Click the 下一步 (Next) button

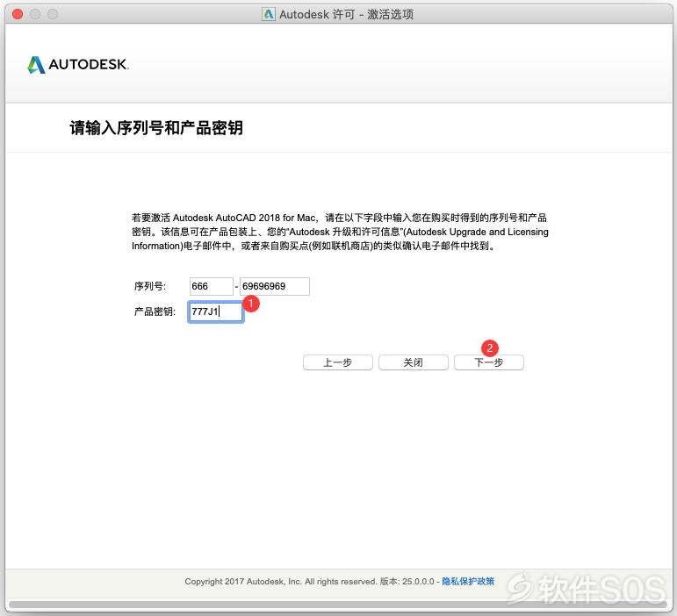(489, 362)
